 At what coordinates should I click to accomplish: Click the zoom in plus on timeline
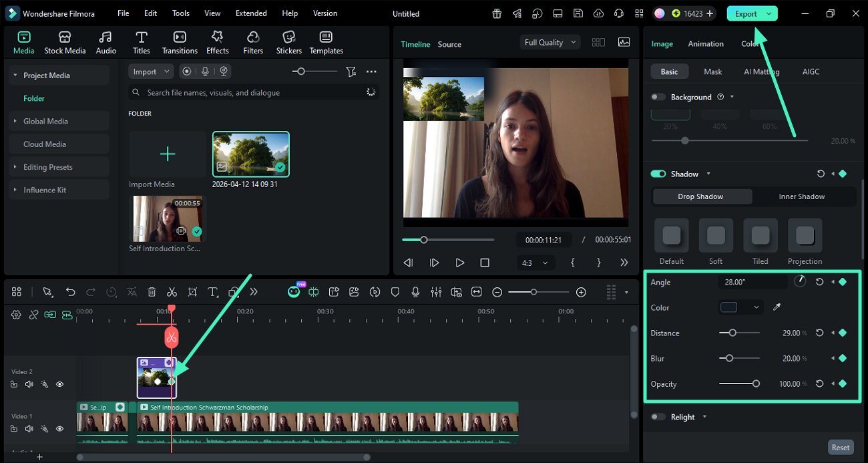coord(581,292)
